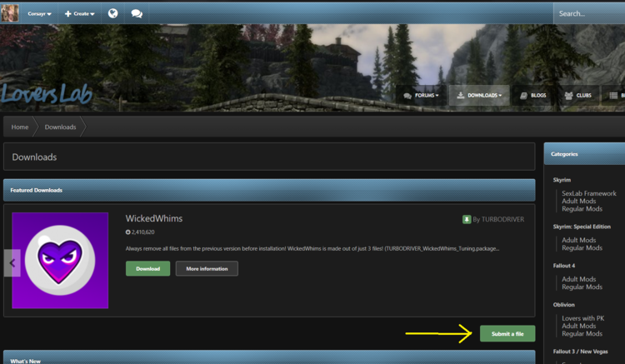Image resolution: width=625 pixels, height=364 pixels.
Task: Click the What's New section header
Action: [269, 357]
